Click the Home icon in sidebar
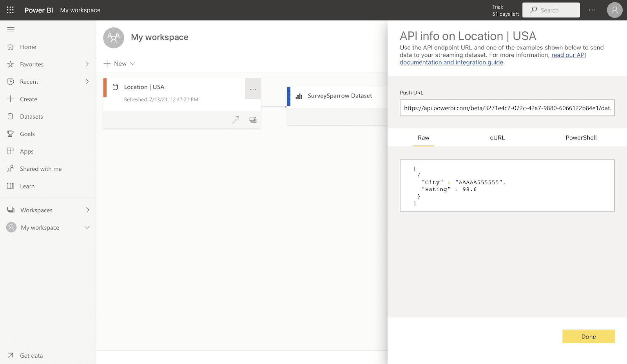Image resolution: width=627 pixels, height=364 pixels. (x=11, y=47)
